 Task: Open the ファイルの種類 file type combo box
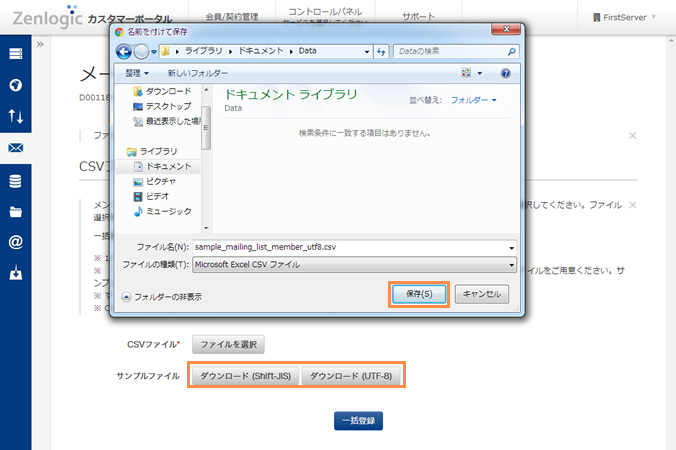click(x=354, y=265)
